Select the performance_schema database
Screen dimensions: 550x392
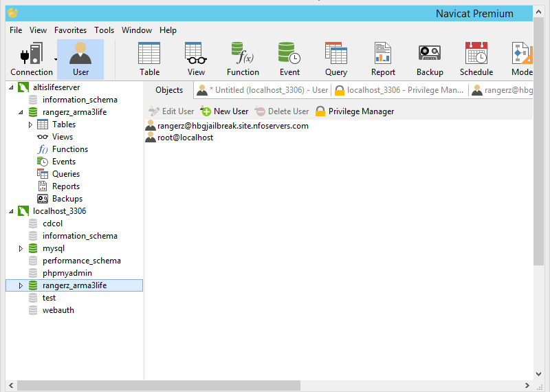point(81,261)
